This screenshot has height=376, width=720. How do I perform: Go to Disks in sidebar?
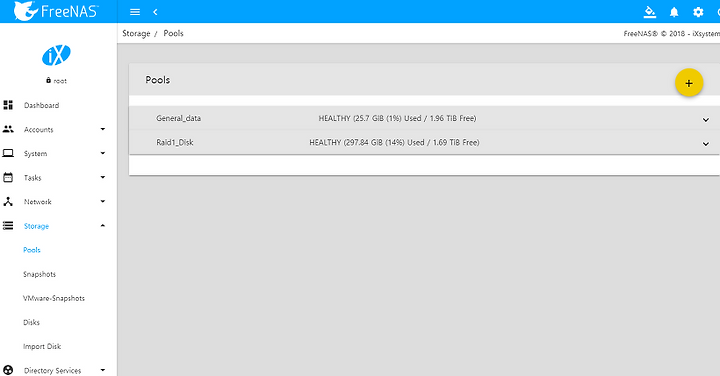[31, 322]
